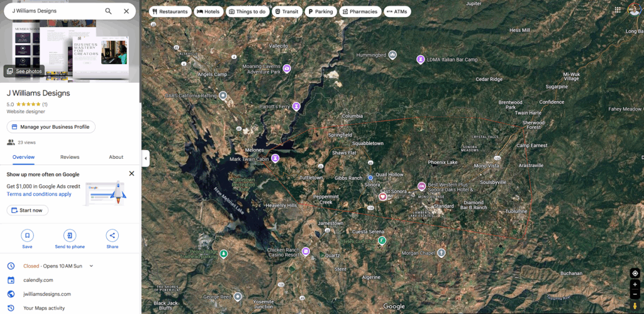Expand the opening hours chevron

tap(91, 266)
